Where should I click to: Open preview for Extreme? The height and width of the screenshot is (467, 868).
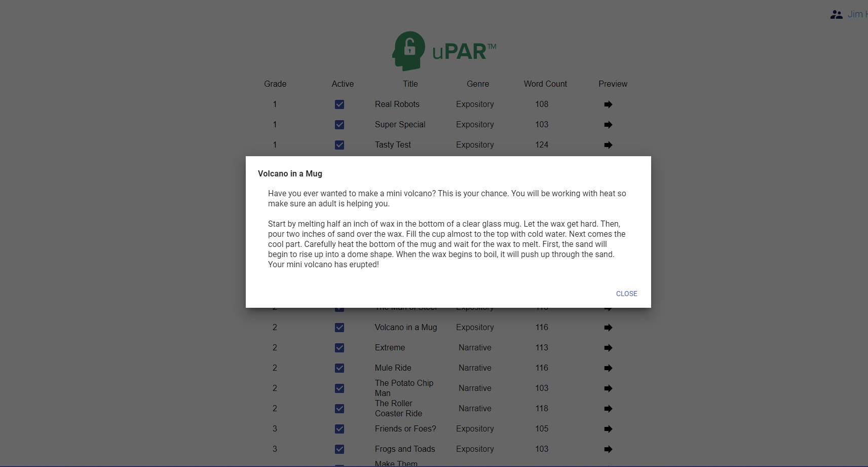(608, 348)
